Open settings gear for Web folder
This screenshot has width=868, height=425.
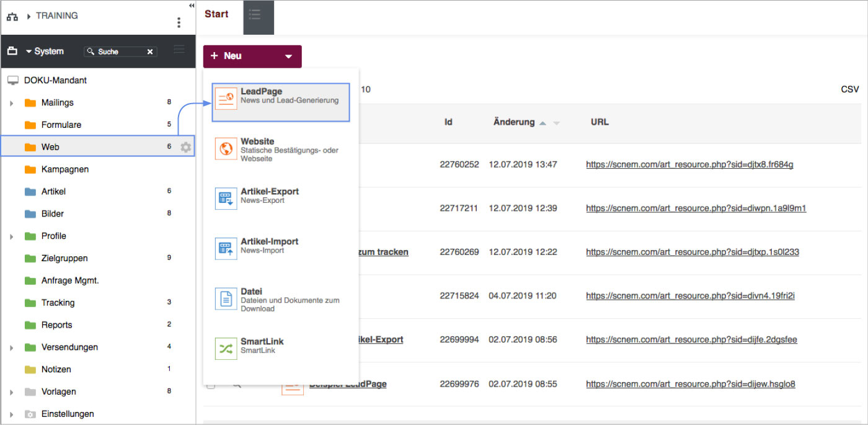186,147
